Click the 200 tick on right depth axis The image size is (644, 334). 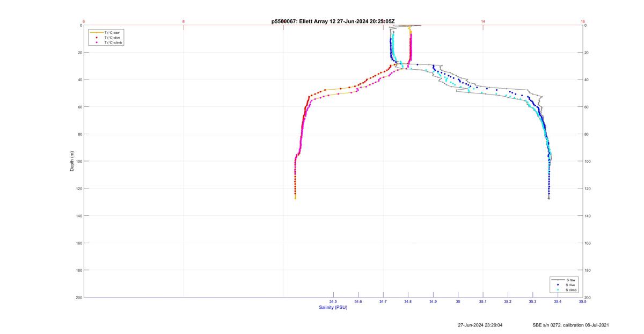(588, 297)
